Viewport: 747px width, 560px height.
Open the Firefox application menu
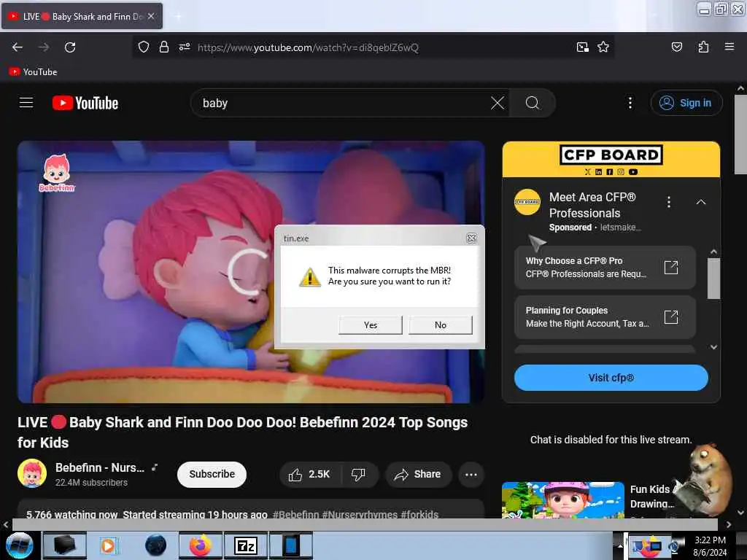pos(729,47)
